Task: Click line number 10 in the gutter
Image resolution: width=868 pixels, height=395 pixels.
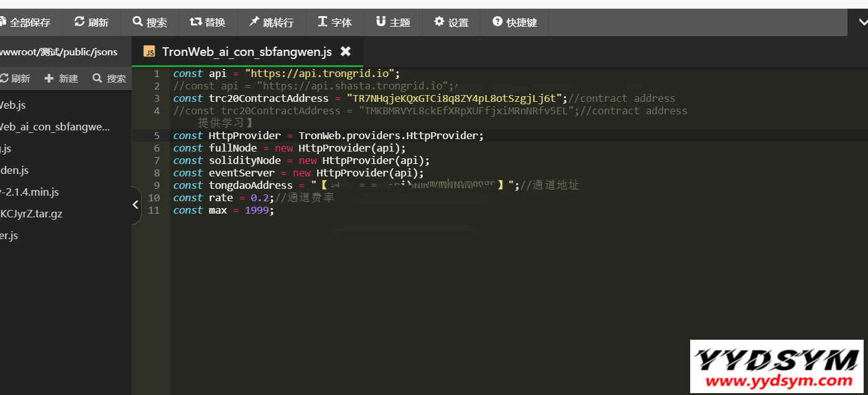Action: [154, 197]
